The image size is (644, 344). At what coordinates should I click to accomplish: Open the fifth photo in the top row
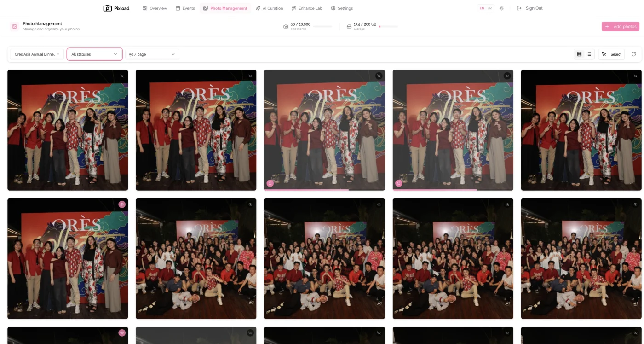581,130
